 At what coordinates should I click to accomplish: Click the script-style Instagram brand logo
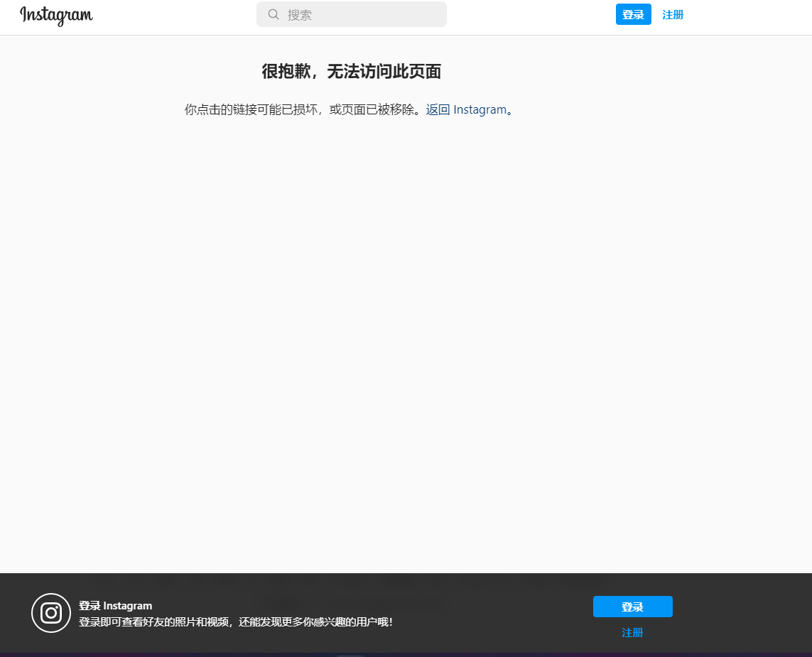click(56, 16)
